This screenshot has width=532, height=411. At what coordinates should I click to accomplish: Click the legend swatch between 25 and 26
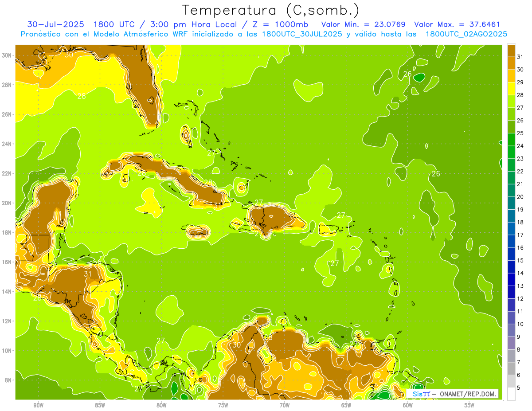click(x=511, y=127)
